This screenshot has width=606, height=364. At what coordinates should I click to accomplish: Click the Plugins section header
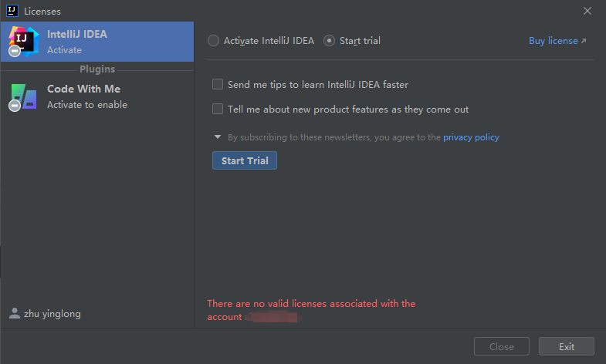coord(96,69)
